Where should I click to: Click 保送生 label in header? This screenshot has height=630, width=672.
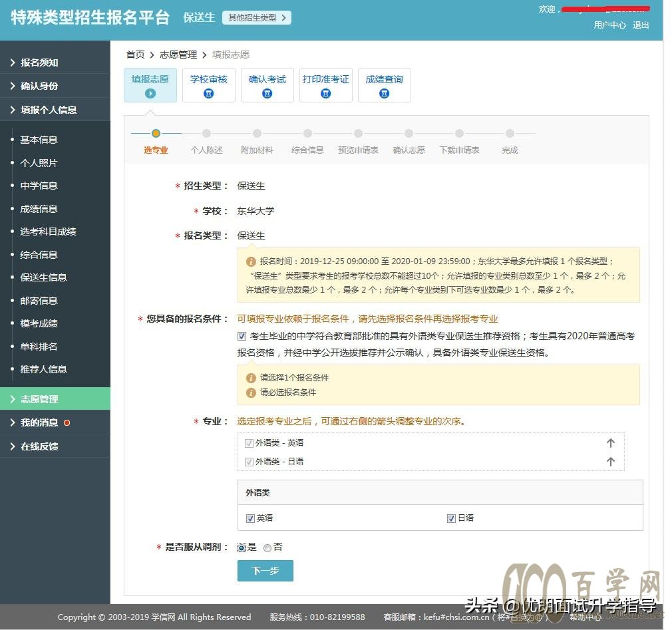199,17
